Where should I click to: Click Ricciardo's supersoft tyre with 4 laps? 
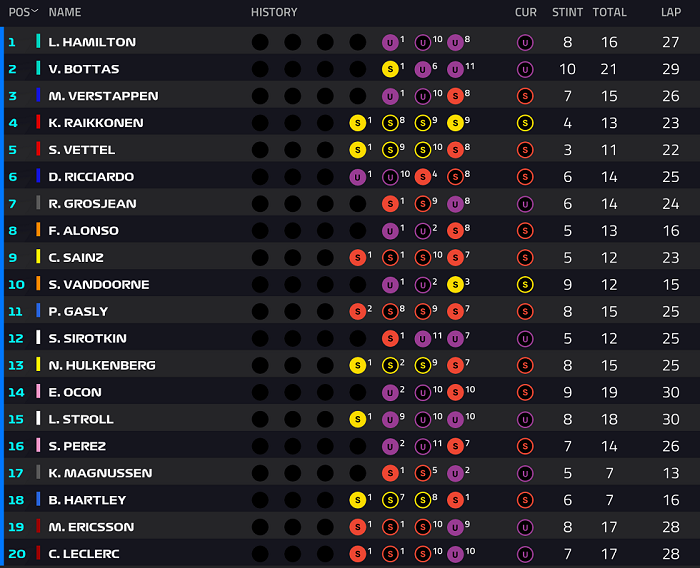point(423,177)
